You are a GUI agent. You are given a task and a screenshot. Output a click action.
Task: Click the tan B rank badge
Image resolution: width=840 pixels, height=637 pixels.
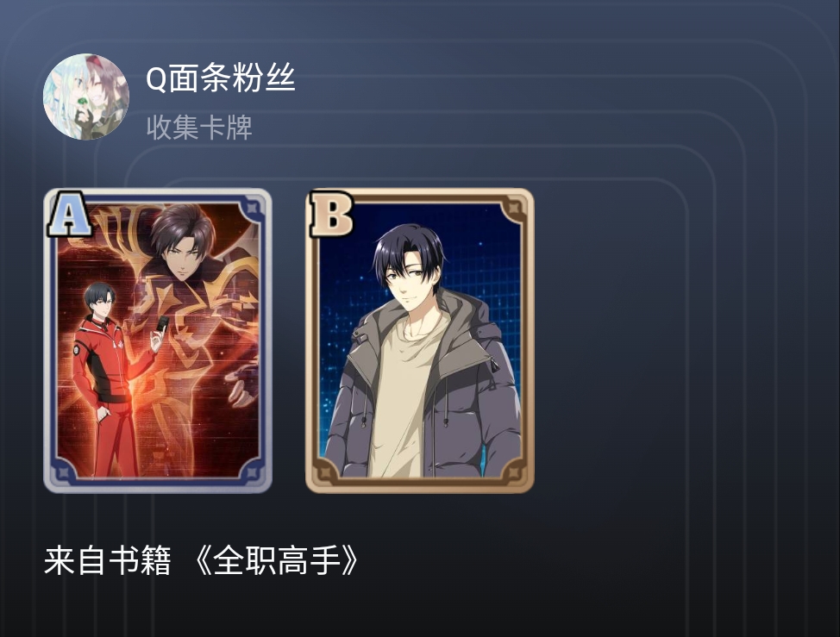pos(332,214)
